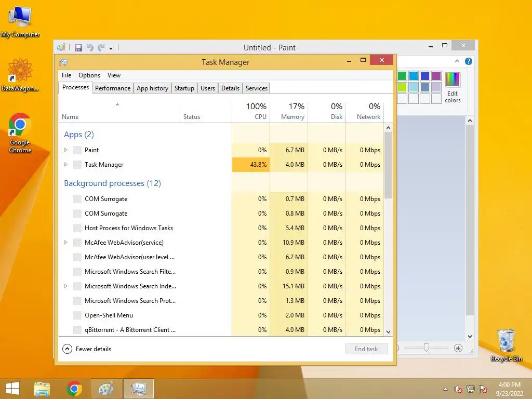Switch to the Users tab
This screenshot has height=399, width=532.
pos(208,88)
